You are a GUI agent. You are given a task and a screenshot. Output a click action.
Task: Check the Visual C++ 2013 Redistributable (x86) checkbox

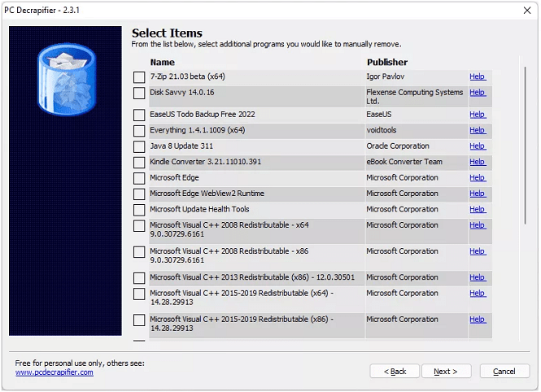[x=139, y=278]
